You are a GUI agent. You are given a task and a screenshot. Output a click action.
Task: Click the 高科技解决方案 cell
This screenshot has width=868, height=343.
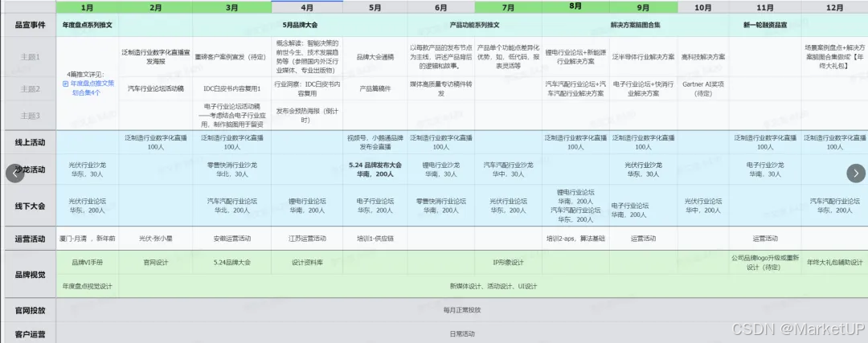pos(703,56)
